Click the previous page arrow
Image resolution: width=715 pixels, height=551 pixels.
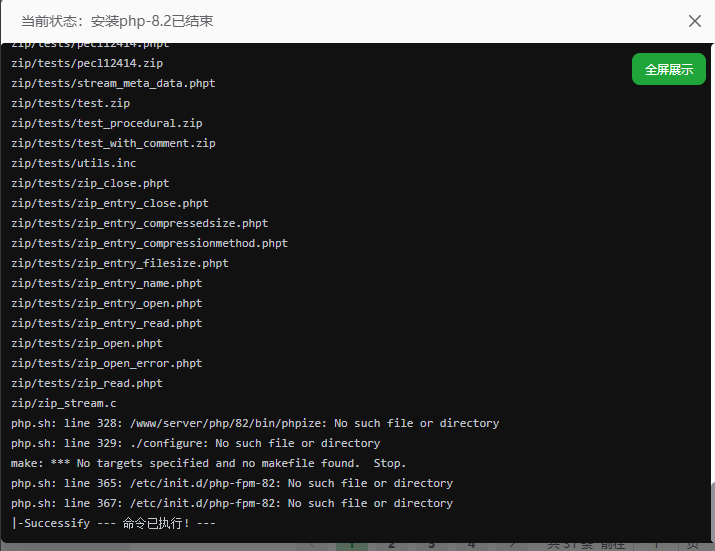tap(312, 545)
